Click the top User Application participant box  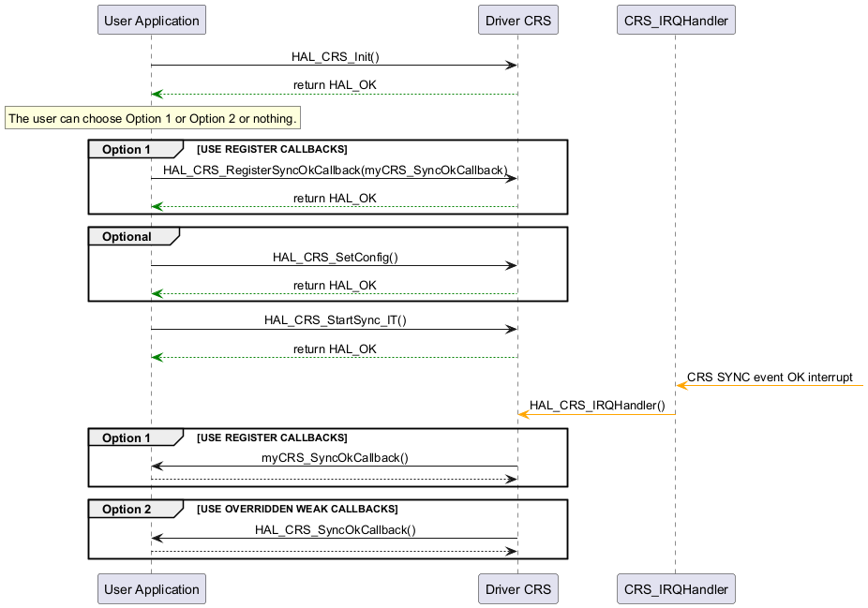(151, 20)
